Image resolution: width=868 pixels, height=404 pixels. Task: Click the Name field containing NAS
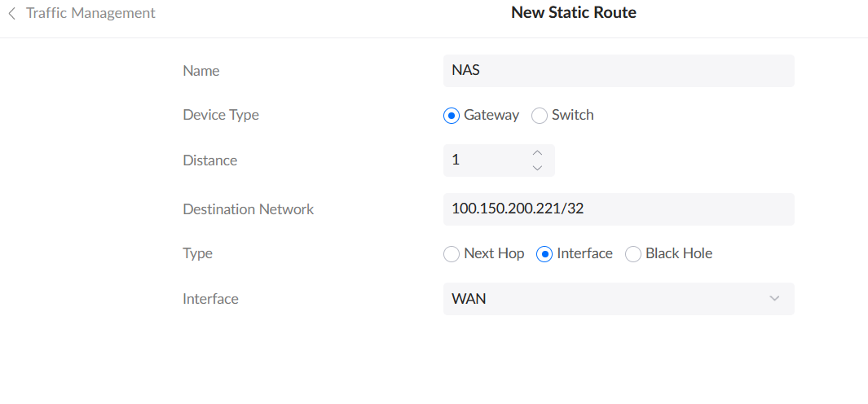click(618, 71)
